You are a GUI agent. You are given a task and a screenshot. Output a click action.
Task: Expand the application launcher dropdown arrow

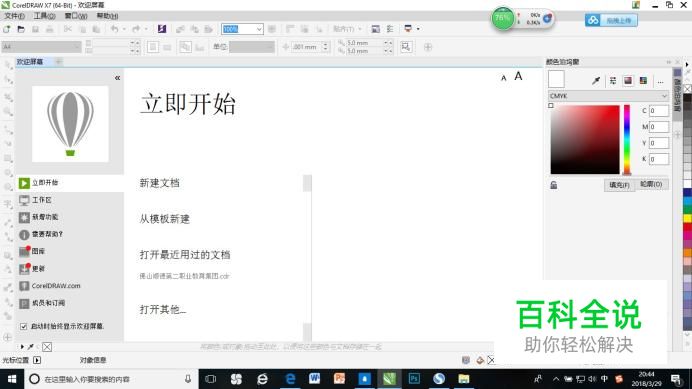pos(418,29)
